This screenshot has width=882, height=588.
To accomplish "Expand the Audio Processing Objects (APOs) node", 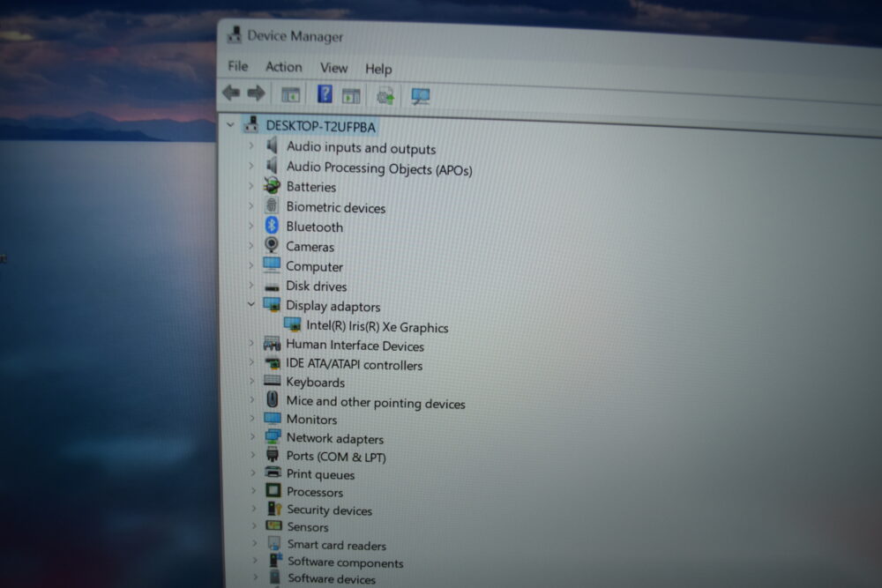I will coord(251,166).
